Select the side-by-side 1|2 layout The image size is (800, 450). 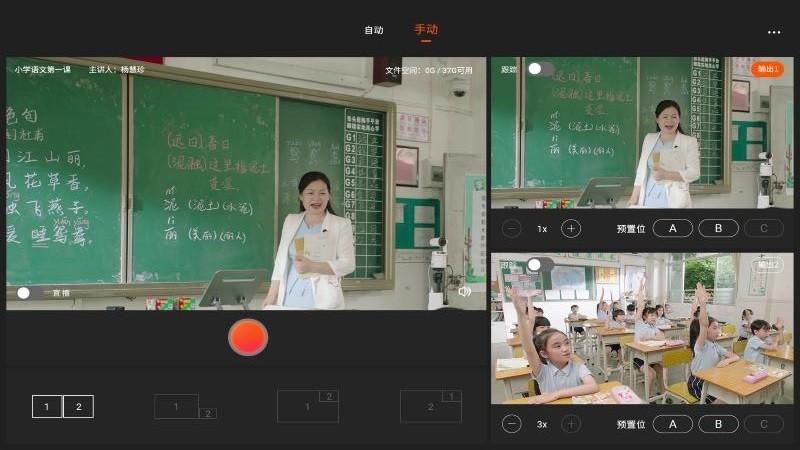63,407
